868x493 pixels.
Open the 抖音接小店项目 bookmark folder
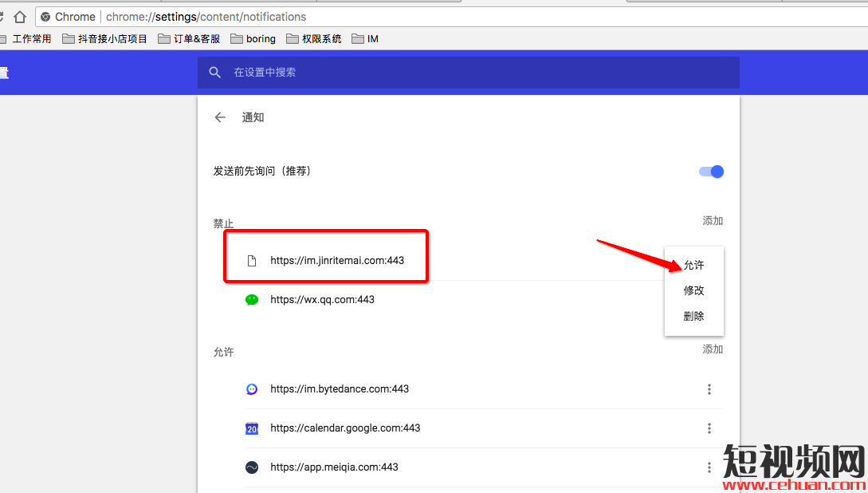(x=104, y=38)
